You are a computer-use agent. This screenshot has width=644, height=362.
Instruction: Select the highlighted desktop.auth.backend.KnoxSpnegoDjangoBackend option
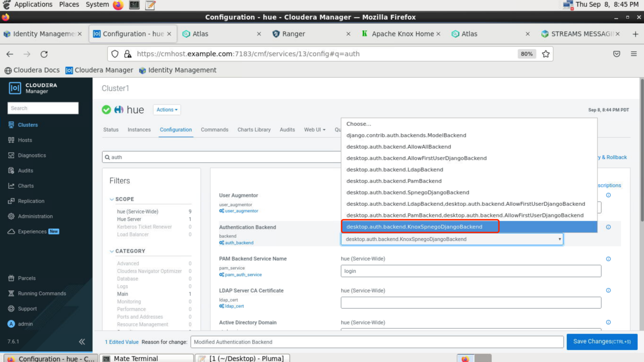click(x=469, y=227)
